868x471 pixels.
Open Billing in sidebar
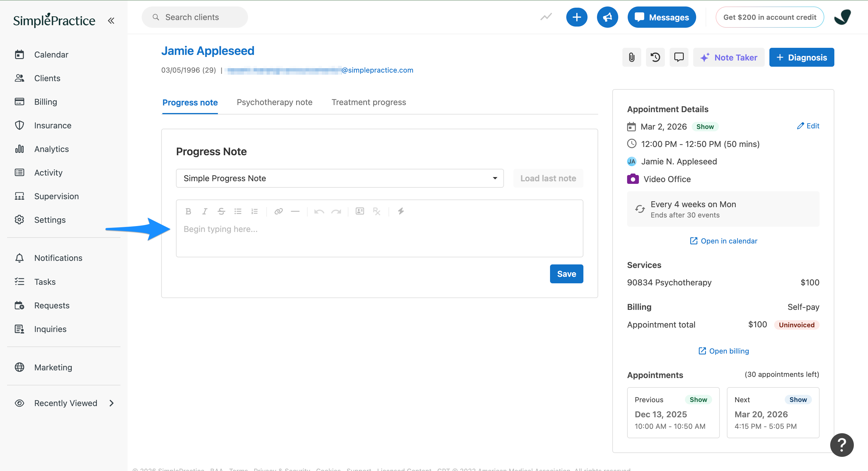(45, 102)
